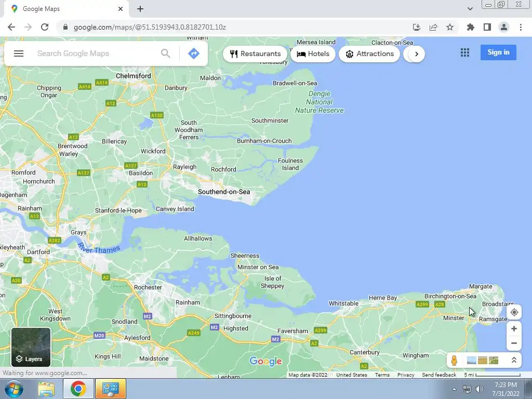Open the Layers map type thumbnail
This screenshot has height=399, width=532.
(31, 347)
